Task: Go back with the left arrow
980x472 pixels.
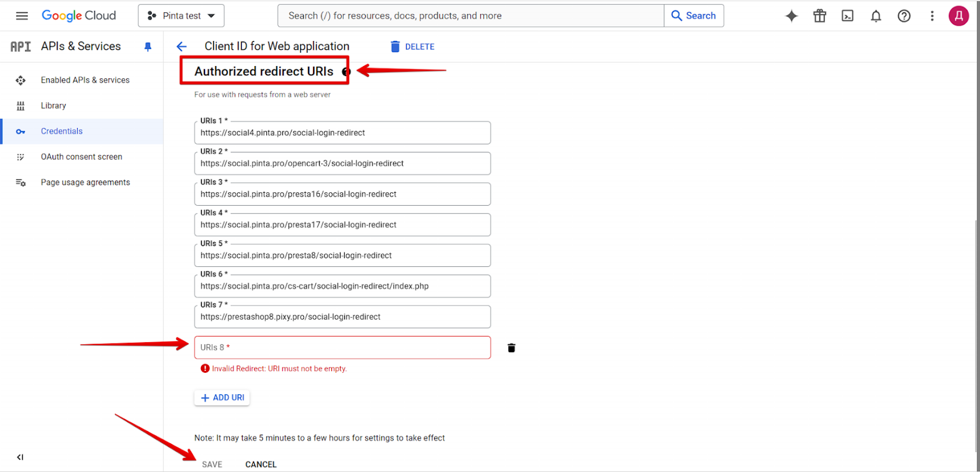Action: coord(181,47)
